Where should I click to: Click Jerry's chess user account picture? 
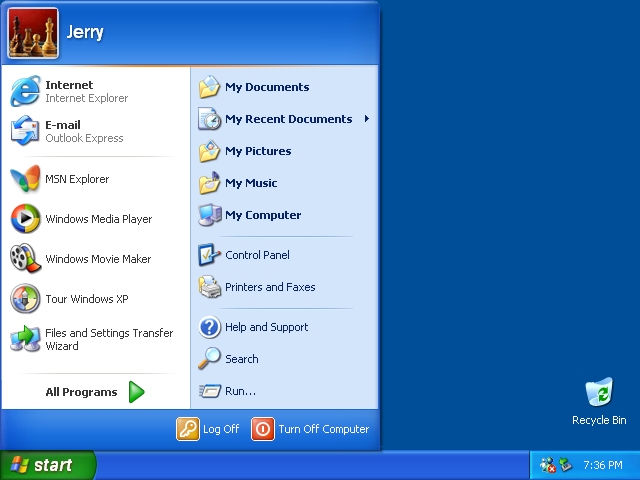[33, 33]
